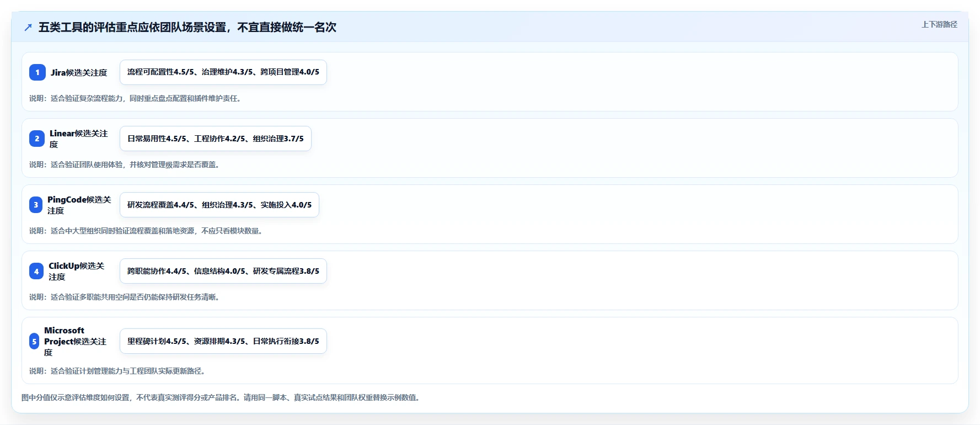Select the Microsoft Project候选关注度 label
The height and width of the screenshot is (425, 980).
click(76, 341)
